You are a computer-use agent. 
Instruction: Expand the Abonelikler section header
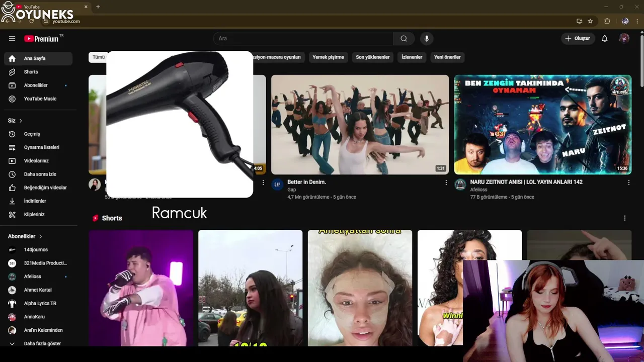point(25,236)
